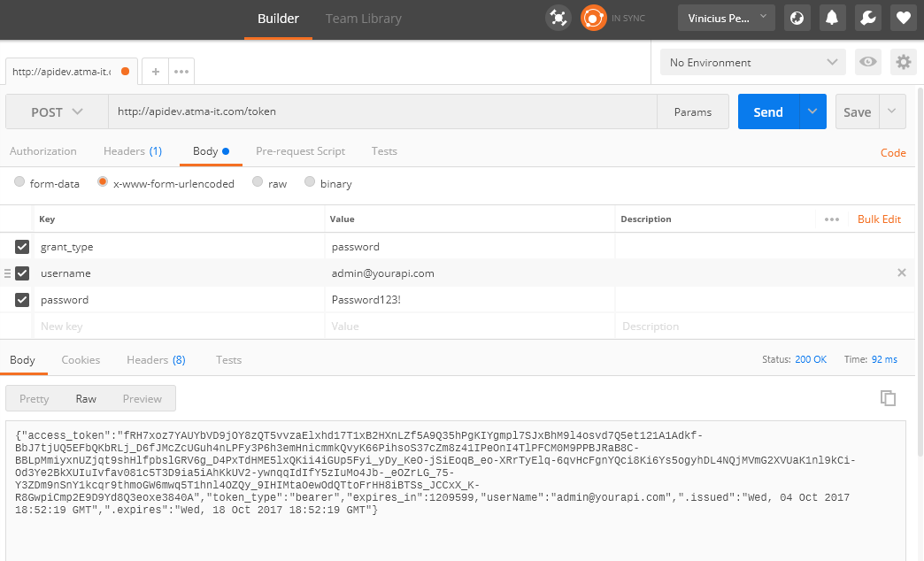This screenshot has height=561, width=924.
Task: Copy response body to clipboard icon
Action: pyautogui.click(x=888, y=398)
